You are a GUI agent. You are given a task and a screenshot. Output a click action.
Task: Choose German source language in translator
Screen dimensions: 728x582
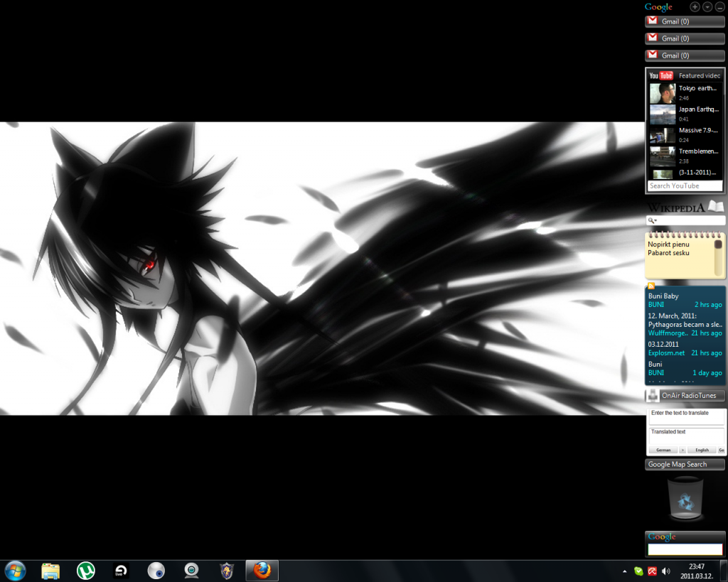coord(663,451)
